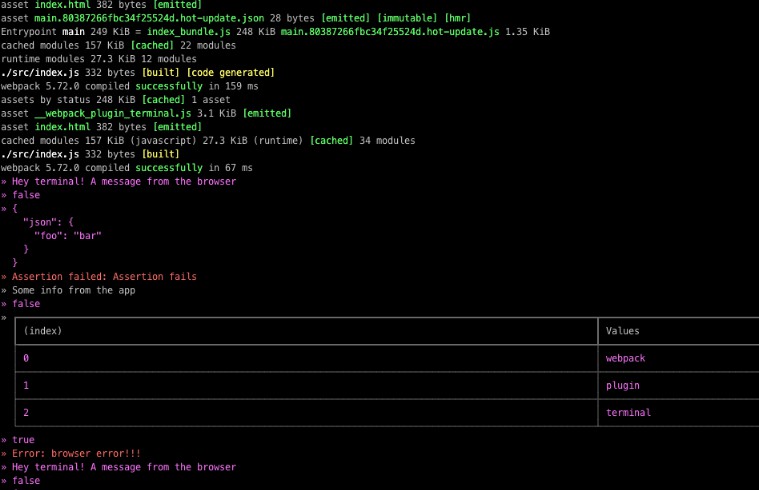Select the 'terminal' table value
759x490 pixels.
[628, 413]
